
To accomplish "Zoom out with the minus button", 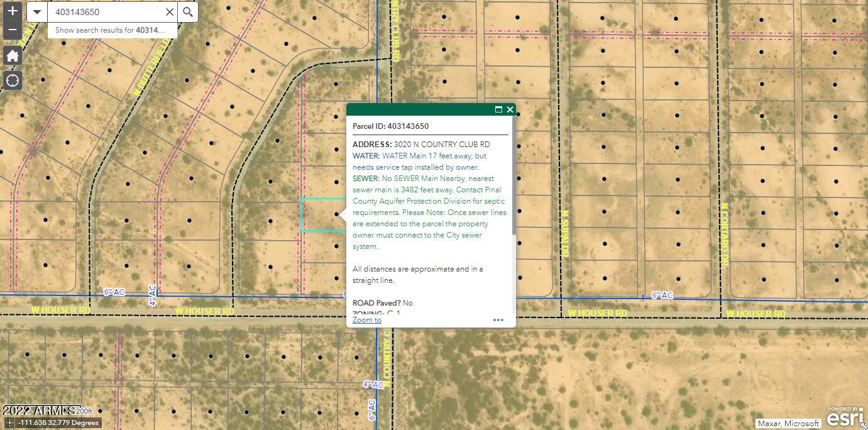I will coord(12,30).
